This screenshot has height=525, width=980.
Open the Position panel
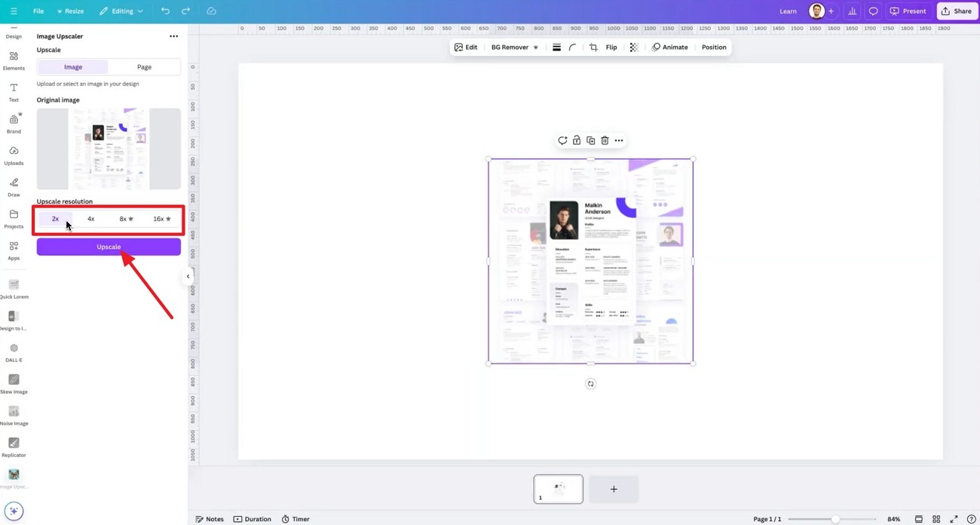[714, 48]
